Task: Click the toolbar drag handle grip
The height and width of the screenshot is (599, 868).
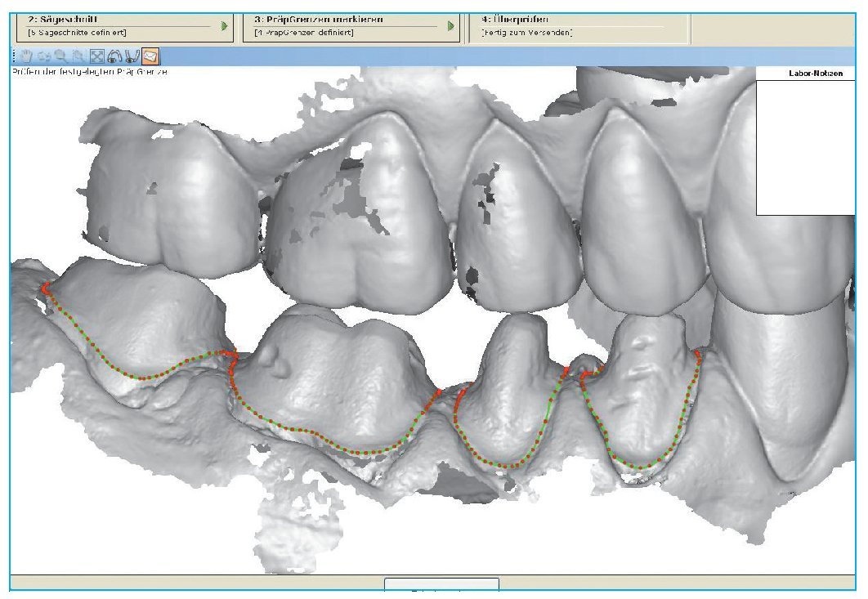Action: [15, 57]
